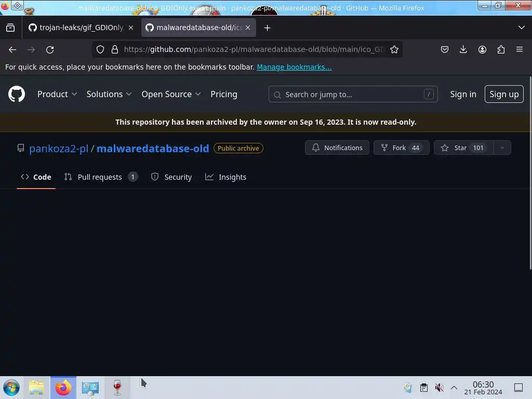Screen dimensions: 532x399
Task: Switch to trojan-leaks/gif_GDIOnly tab
Action: (x=82, y=28)
